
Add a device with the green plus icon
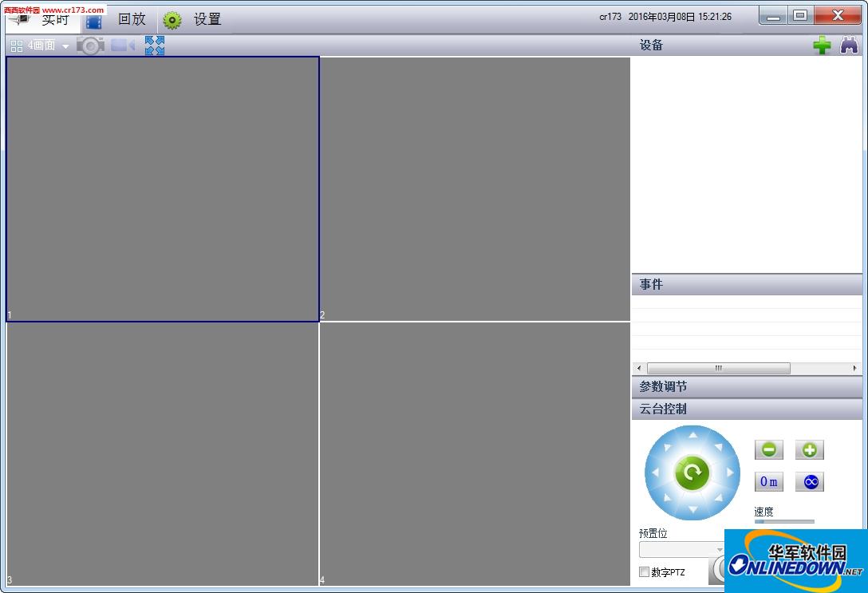(x=823, y=45)
